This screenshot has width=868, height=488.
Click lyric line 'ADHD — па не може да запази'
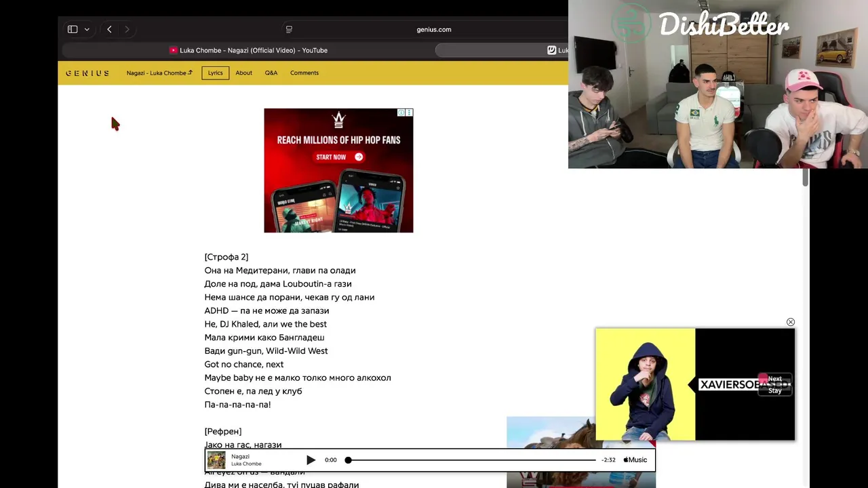click(x=267, y=310)
